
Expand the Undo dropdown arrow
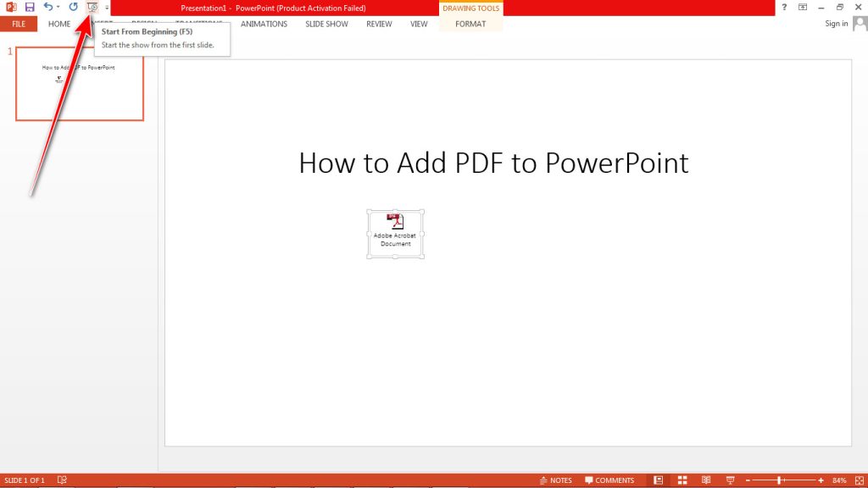click(x=58, y=7)
